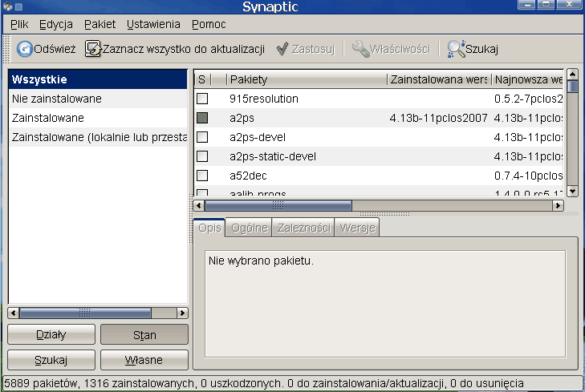Open the Pomoc menu
This screenshot has width=585, height=392.
pyautogui.click(x=209, y=24)
